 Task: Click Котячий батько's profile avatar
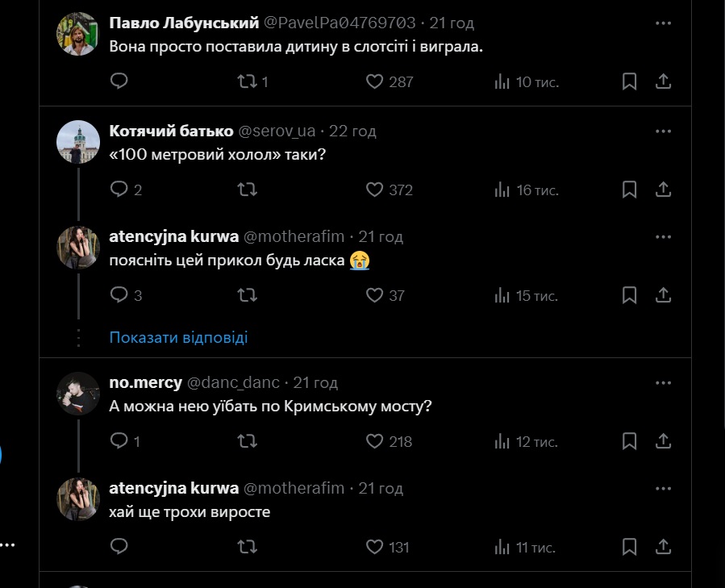(x=78, y=143)
